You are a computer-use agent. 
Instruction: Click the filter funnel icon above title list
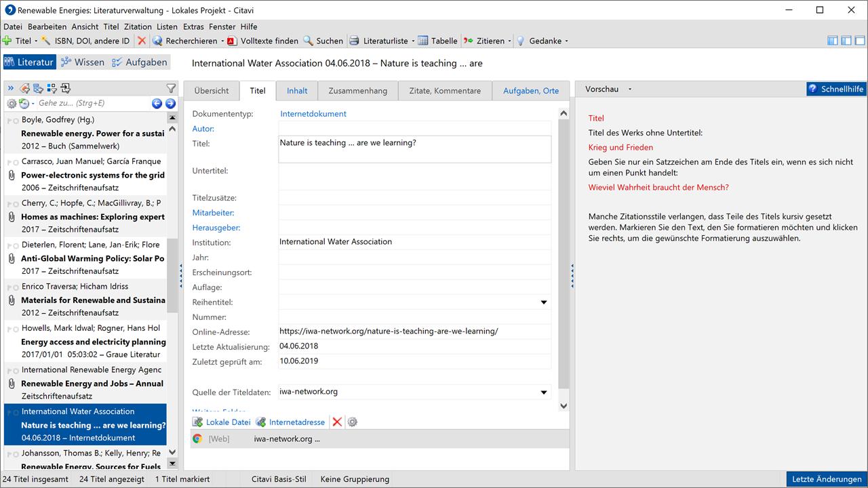pos(171,88)
